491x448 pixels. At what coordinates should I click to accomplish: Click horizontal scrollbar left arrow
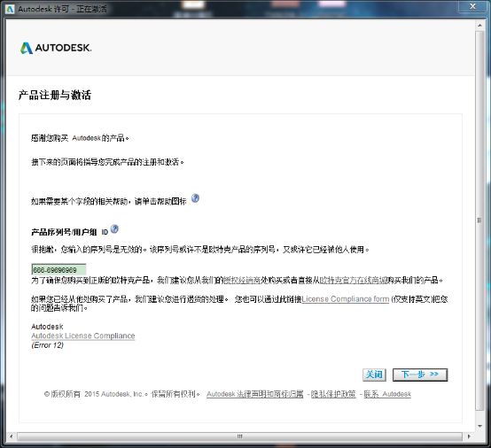click(12, 436)
